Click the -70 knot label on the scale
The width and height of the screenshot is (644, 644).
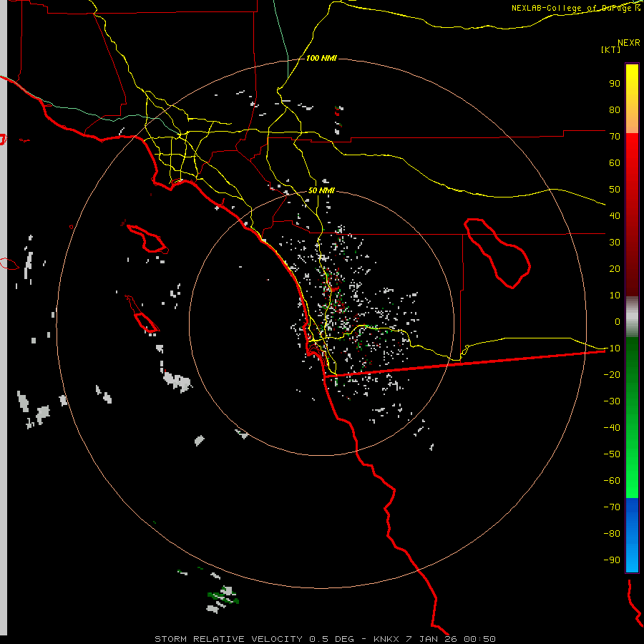(612, 507)
